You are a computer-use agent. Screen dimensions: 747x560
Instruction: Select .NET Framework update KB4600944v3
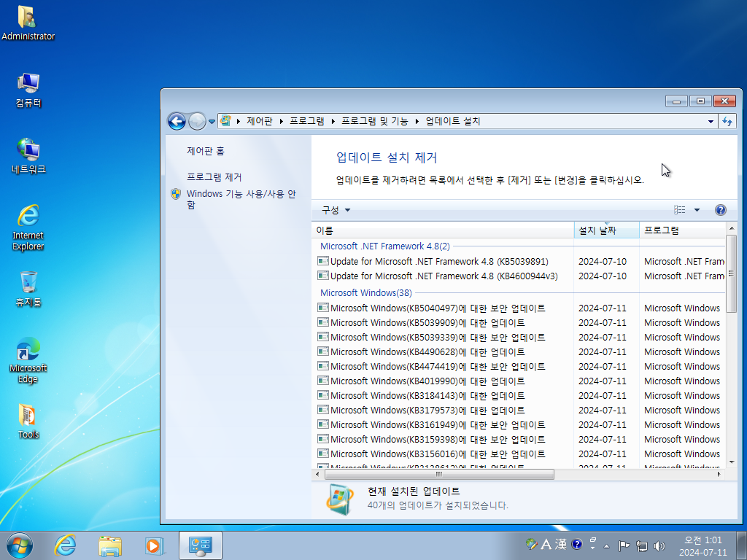(521, 276)
